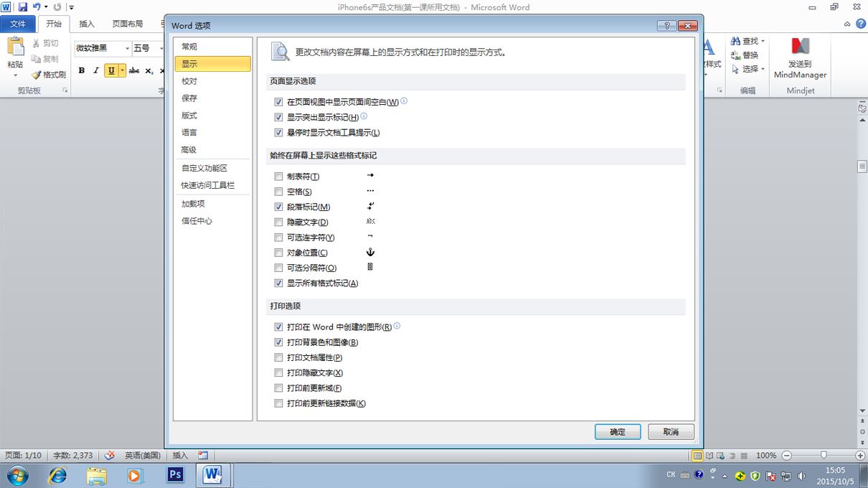Image resolution: width=868 pixels, height=488 pixels.
Task: Switch to the 页面布局 page layout tab
Action: [128, 24]
